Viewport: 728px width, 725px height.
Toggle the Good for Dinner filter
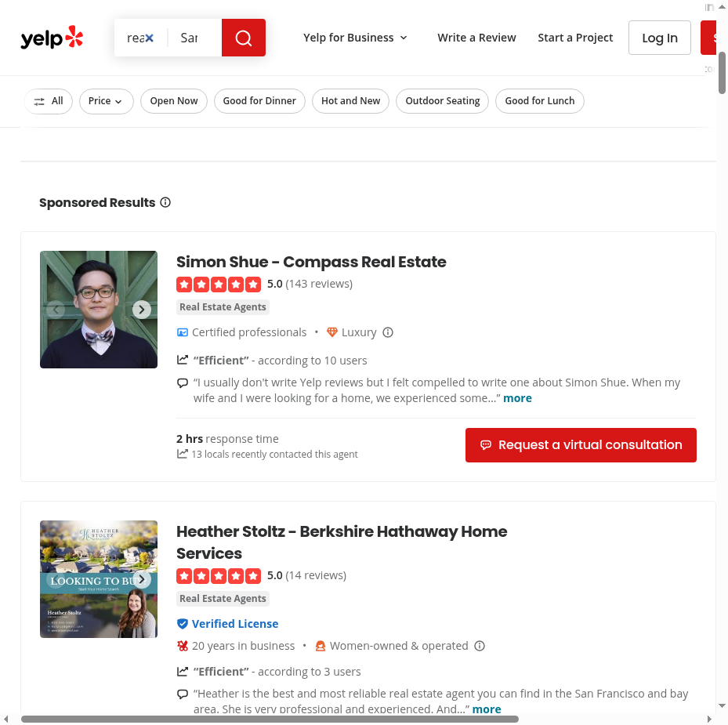pyautogui.click(x=259, y=101)
